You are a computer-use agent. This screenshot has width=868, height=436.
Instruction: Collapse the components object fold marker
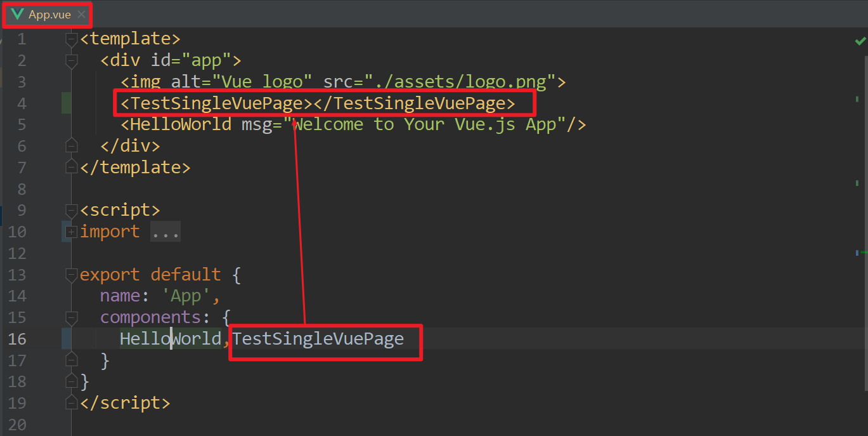(71, 317)
